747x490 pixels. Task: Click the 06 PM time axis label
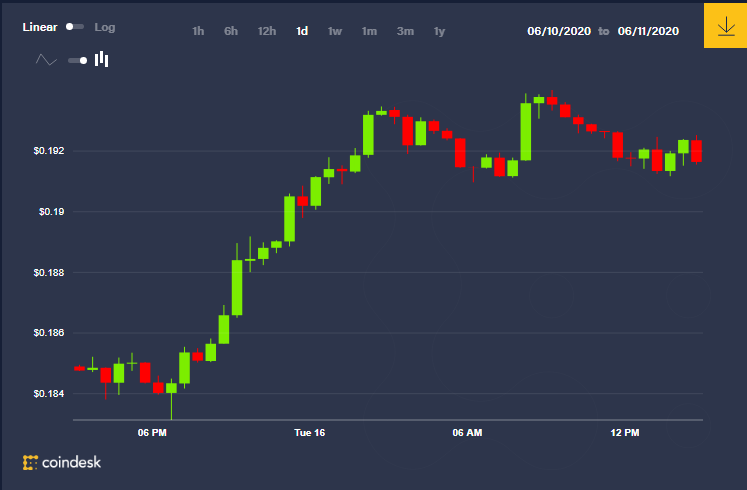click(x=152, y=432)
